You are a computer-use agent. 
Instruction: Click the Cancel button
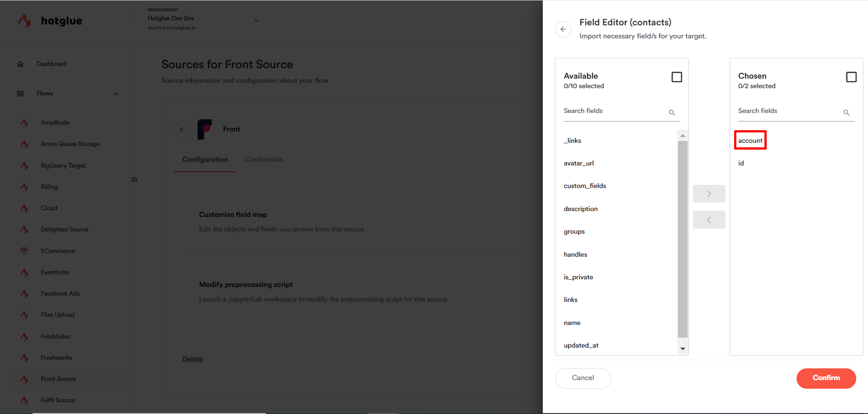click(x=583, y=378)
